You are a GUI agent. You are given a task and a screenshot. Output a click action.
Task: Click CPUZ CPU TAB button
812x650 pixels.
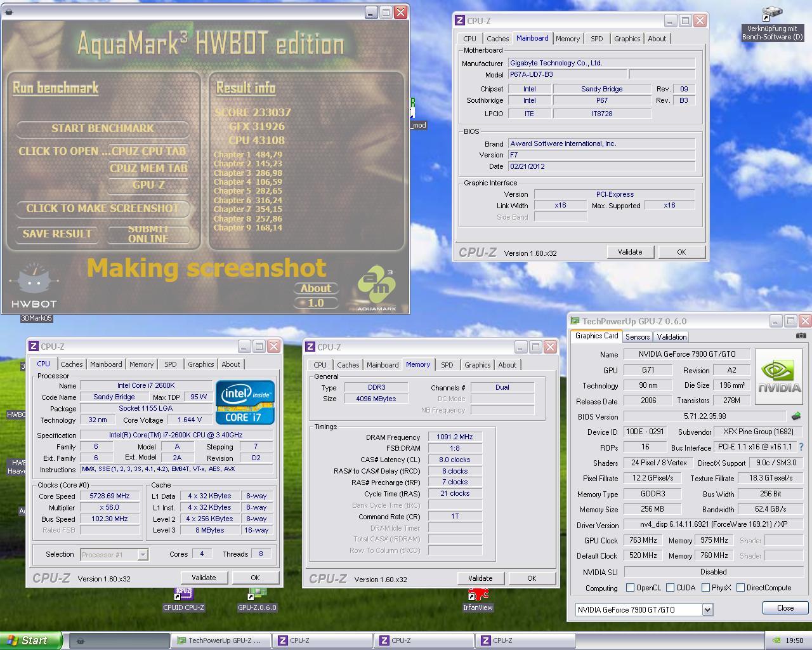(x=148, y=151)
